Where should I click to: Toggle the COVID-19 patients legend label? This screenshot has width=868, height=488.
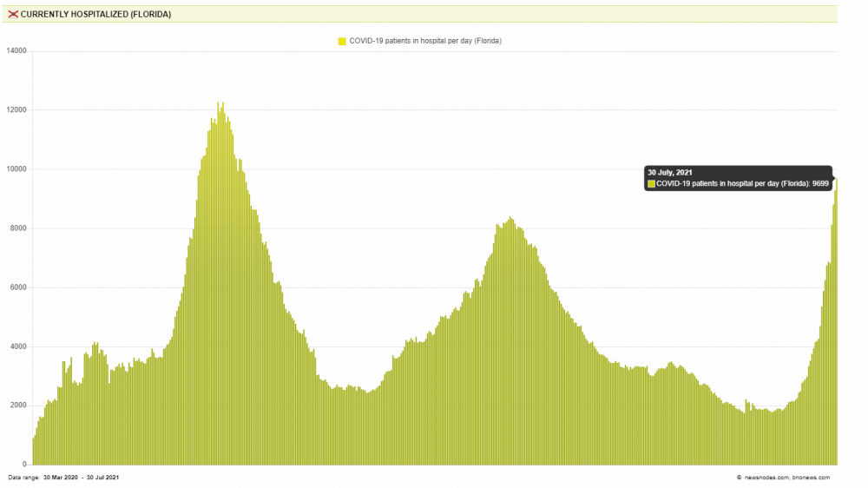(425, 41)
